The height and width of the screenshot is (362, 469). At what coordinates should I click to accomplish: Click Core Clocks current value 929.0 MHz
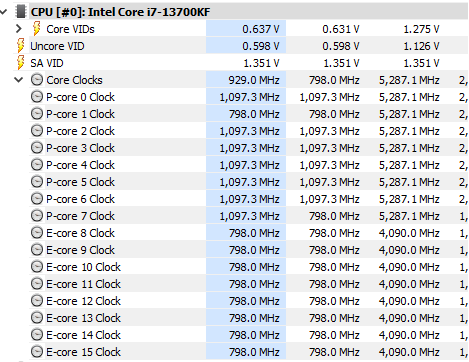254,80
